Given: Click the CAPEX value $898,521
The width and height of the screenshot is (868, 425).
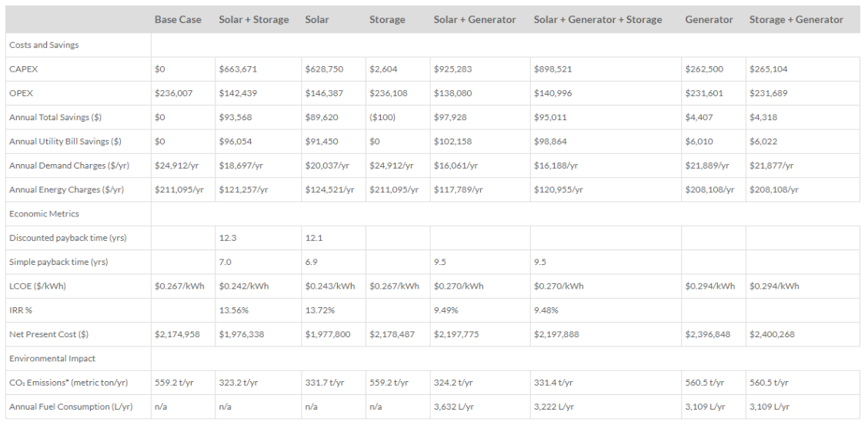Looking at the screenshot, I should [x=553, y=69].
